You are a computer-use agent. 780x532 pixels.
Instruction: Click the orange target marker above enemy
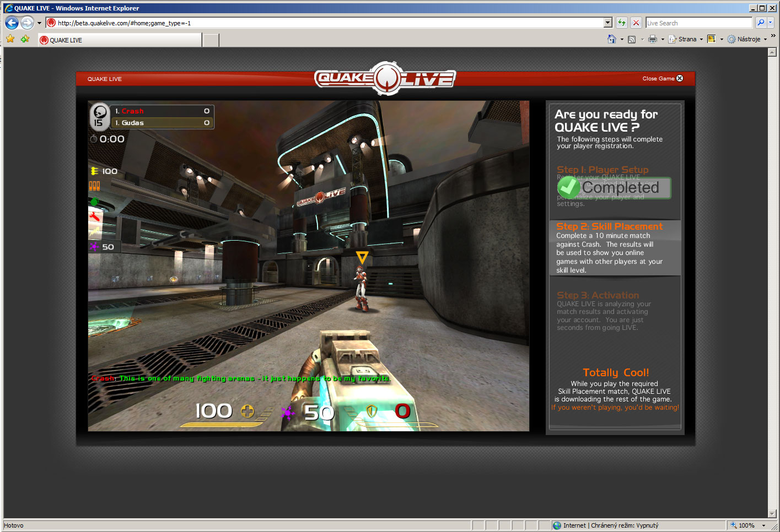(362, 257)
